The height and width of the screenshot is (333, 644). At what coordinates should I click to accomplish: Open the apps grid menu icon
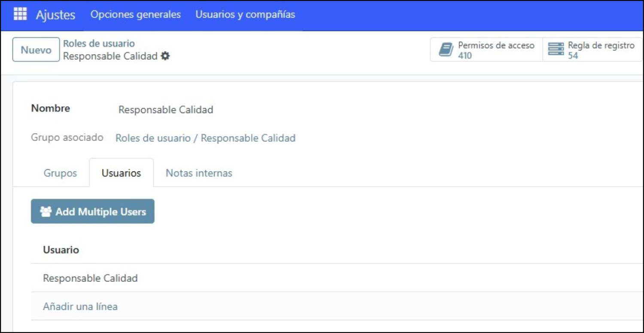point(20,14)
